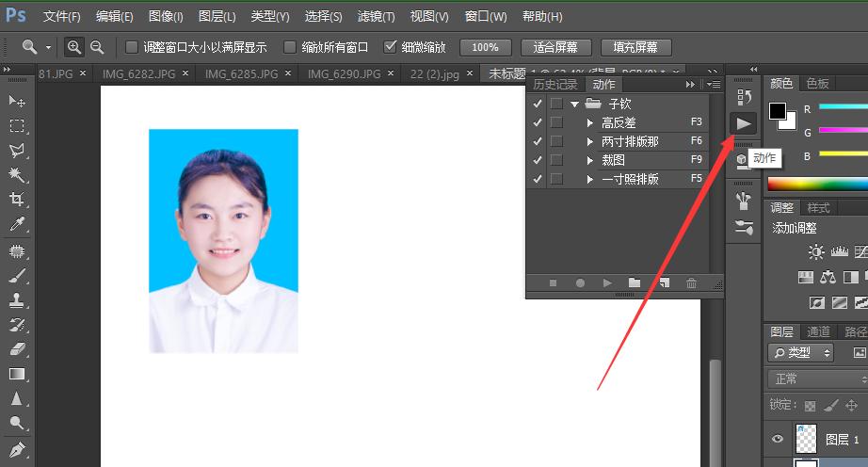This screenshot has height=467, width=868.
Task: Toggle the checkmark for 裁图 action
Action: (x=537, y=160)
